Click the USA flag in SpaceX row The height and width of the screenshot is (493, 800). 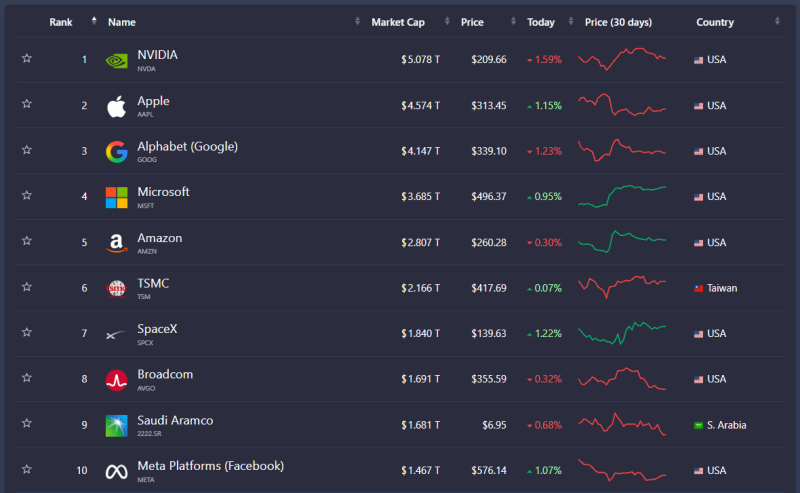[698, 334]
